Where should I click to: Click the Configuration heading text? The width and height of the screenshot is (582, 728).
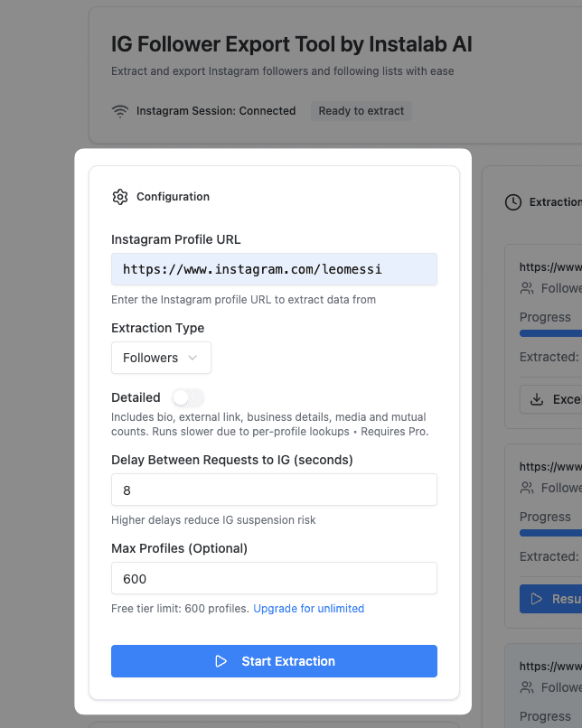[173, 197]
